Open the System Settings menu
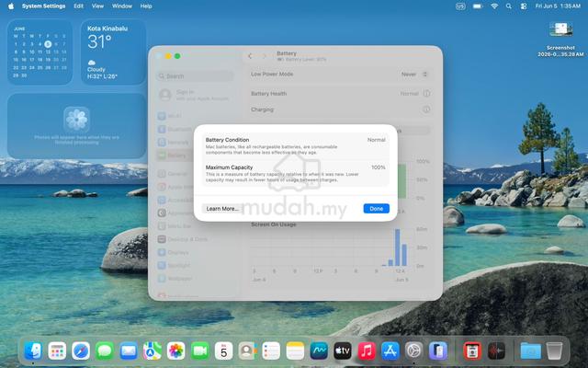Screen dimensions: 588x368 pos(43,6)
